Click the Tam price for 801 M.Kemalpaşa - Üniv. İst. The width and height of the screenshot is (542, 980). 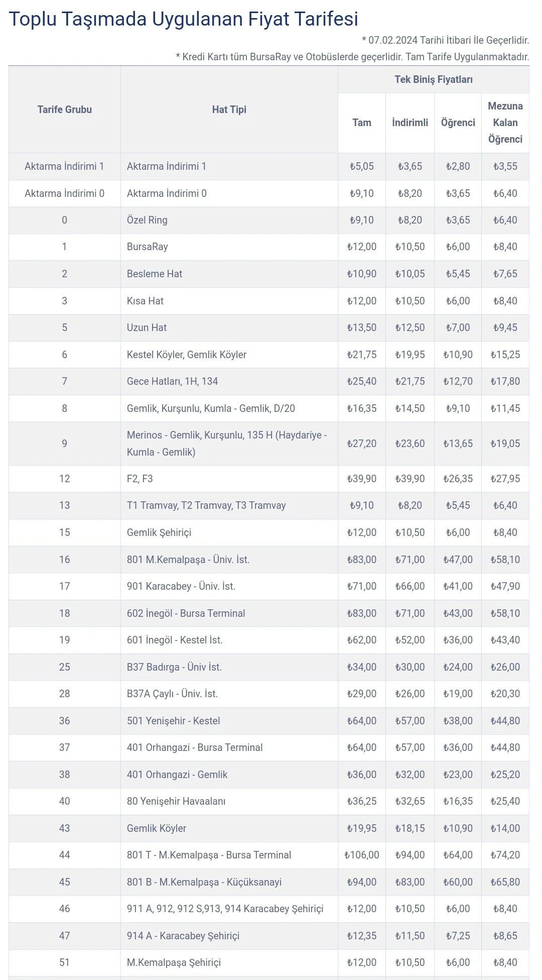(x=361, y=560)
